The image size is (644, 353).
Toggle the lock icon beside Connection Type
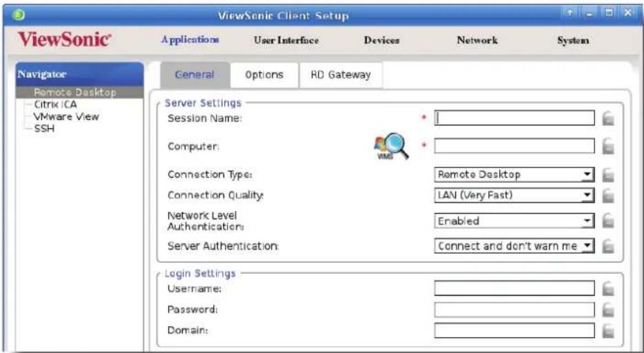[x=608, y=175]
